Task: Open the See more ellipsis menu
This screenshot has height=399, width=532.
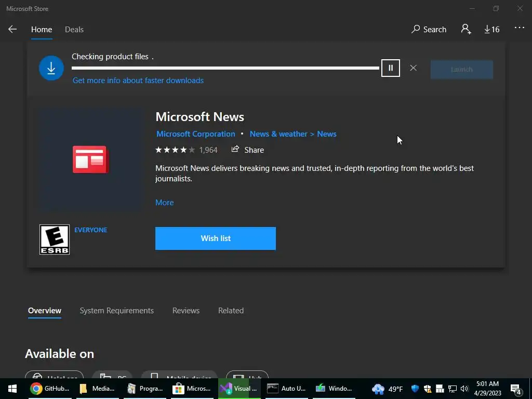Action: [x=520, y=28]
